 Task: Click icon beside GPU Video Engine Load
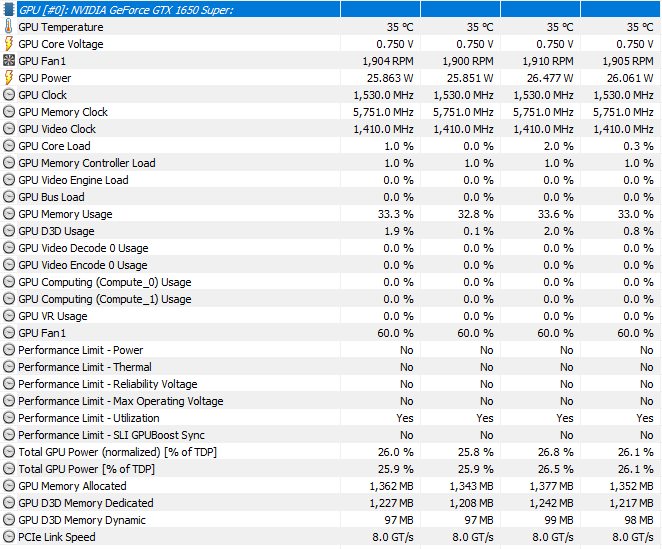(8, 179)
